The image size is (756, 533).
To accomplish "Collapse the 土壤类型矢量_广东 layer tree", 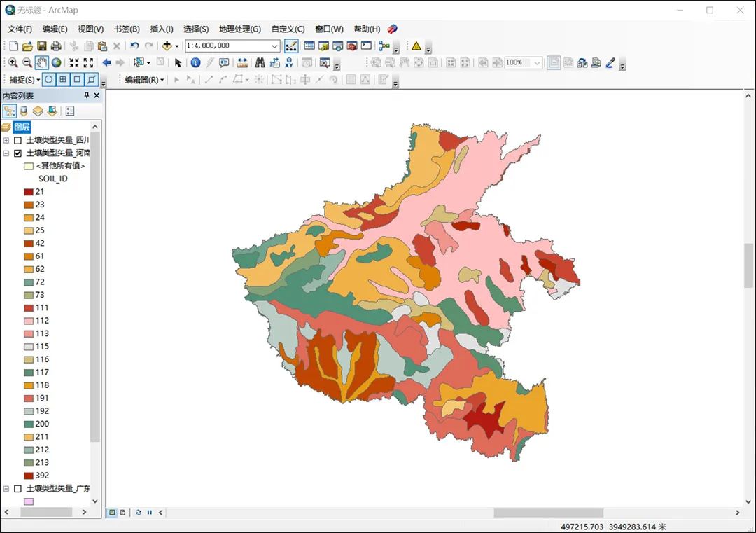I will [6, 489].
